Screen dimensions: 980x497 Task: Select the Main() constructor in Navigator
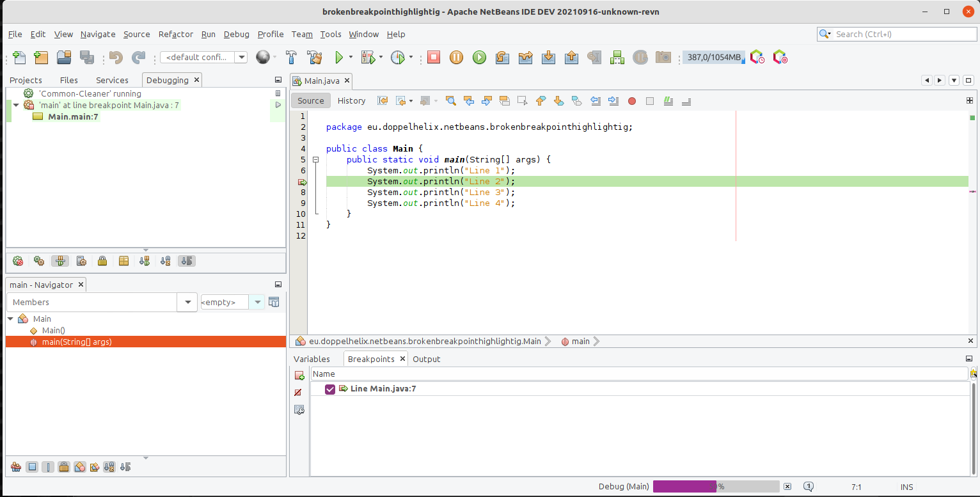coord(54,330)
